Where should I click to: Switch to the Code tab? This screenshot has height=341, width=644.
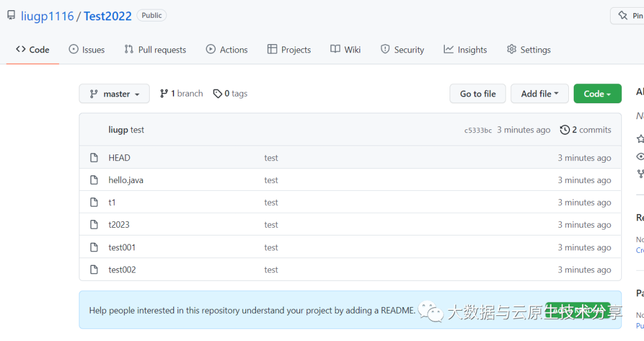tap(32, 49)
